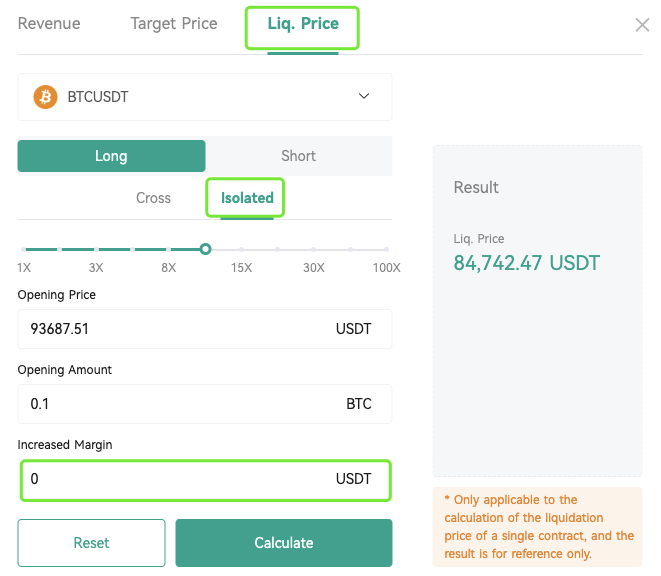
Task: Expand the BTCUSDT pair chevron
Action: pyautogui.click(x=364, y=96)
